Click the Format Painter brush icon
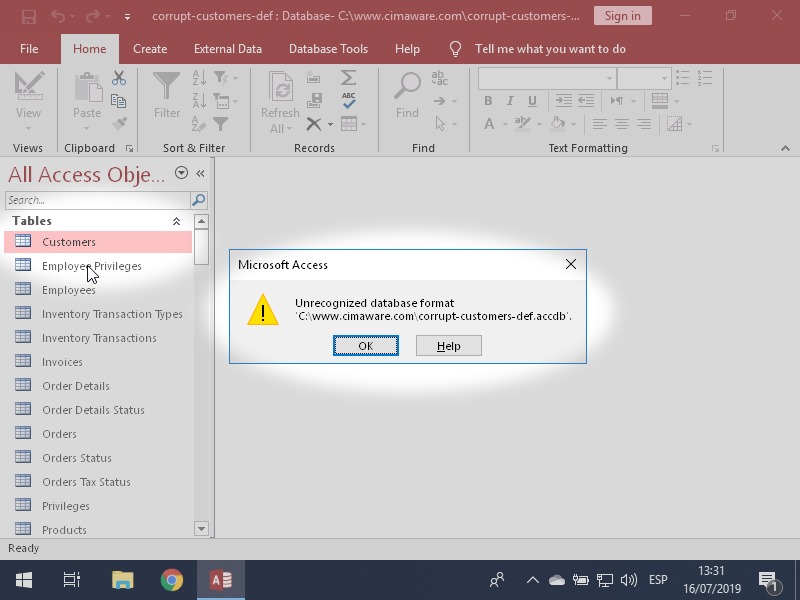This screenshot has width=800, height=600. pyautogui.click(x=119, y=124)
